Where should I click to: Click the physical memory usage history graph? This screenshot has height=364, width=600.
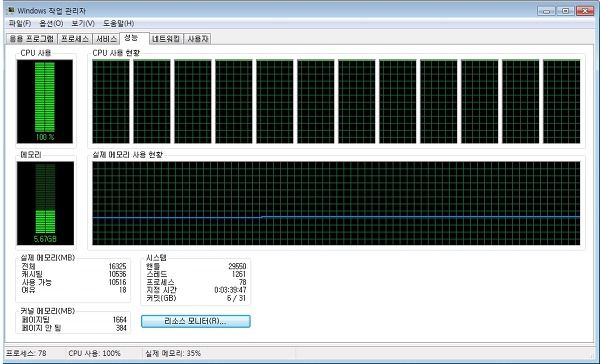(x=336, y=203)
